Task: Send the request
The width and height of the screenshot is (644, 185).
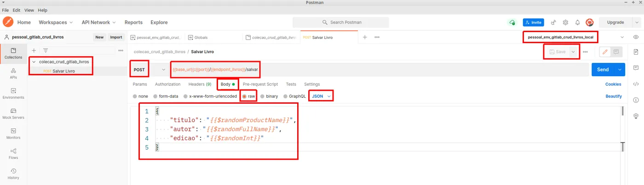Action: [603, 70]
